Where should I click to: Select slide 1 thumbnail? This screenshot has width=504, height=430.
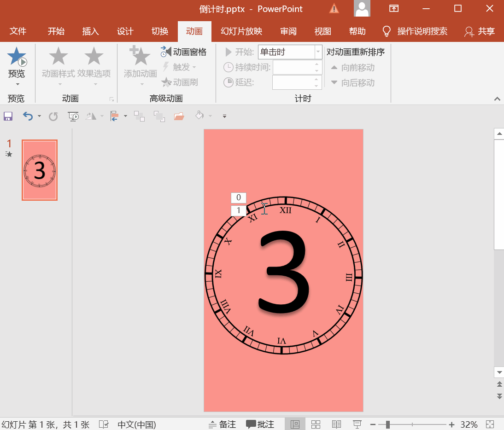[40, 170]
